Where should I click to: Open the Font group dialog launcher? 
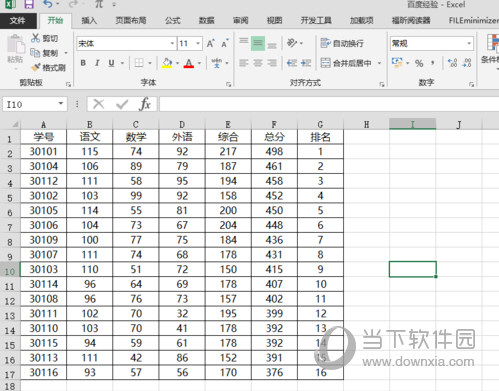click(229, 85)
